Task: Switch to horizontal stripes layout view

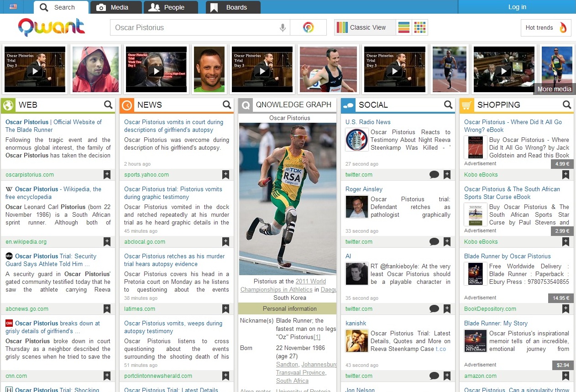Action: [x=404, y=27]
